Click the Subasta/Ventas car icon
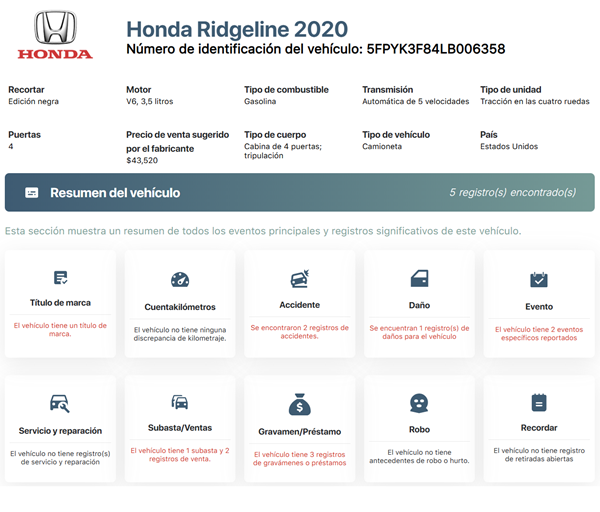Image resolution: width=600 pixels, height=512 pixels. point(180,402)
